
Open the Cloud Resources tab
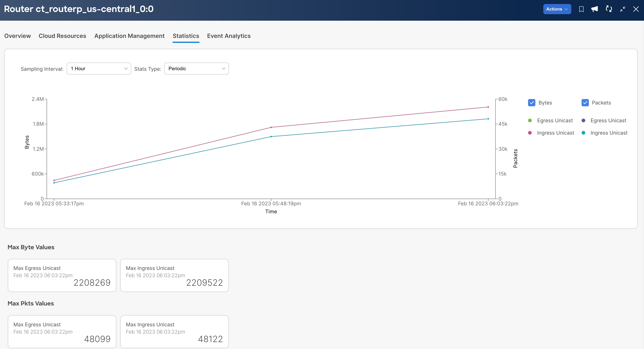(x=62, y=36)
